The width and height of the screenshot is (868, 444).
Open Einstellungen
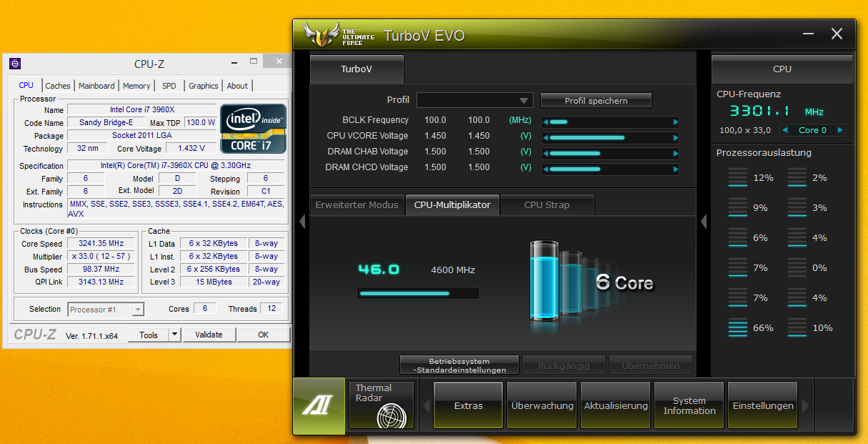tap(763, 405)
